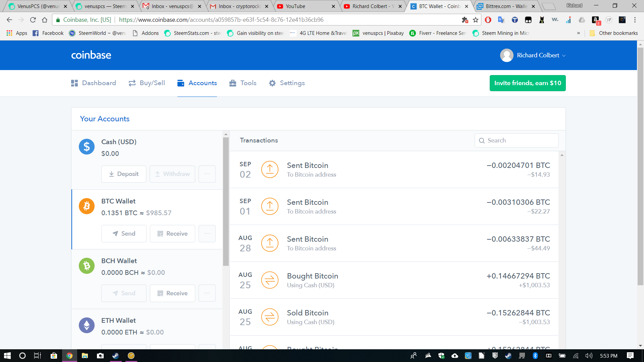Click the purple ETH Wallet icon
The image size is (644, 362).
87,325
